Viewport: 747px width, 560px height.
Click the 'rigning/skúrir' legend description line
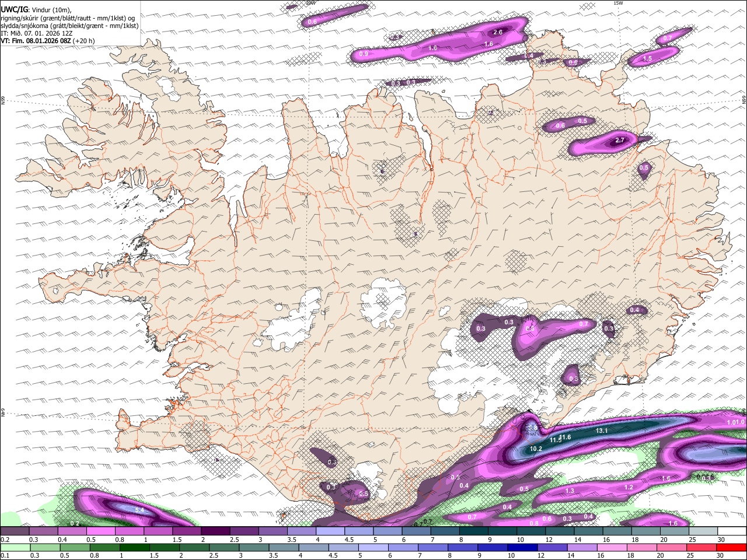point(68,17)
